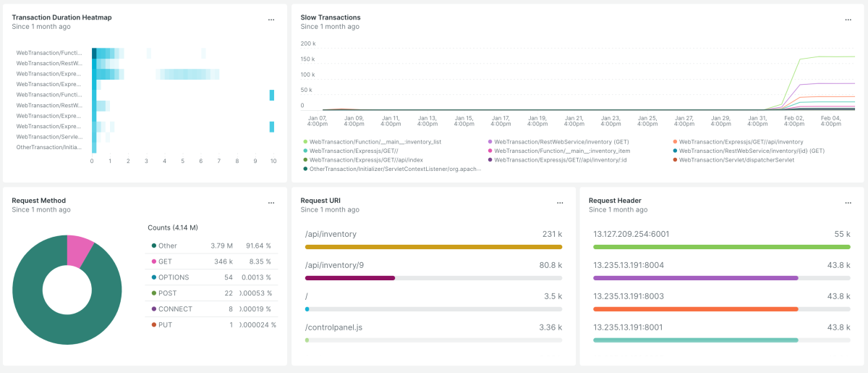Screen dimensions: 868x373
Task: Open Request Header widget ellipsis menu
Action: [x=848, y=204]
